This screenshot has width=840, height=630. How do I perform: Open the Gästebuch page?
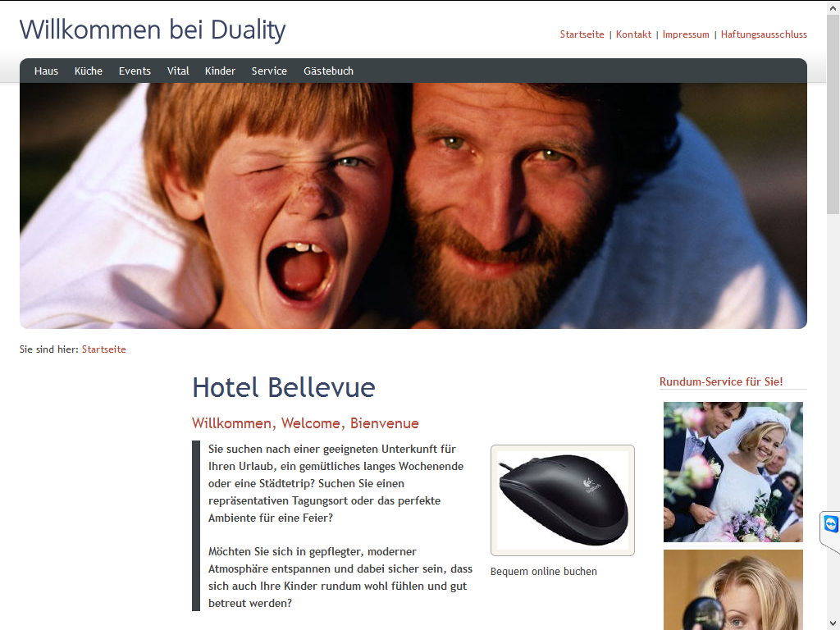point(328,71)
